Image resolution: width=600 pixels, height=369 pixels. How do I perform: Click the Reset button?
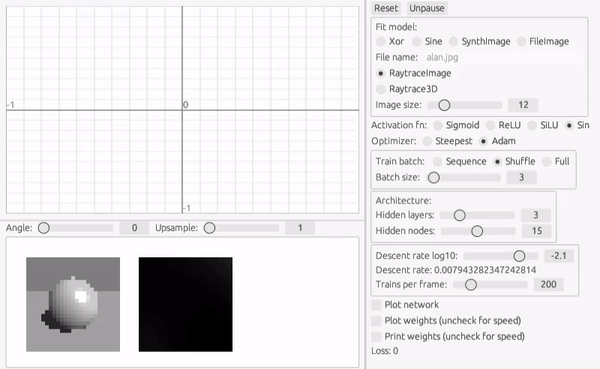tap(386, 8)
